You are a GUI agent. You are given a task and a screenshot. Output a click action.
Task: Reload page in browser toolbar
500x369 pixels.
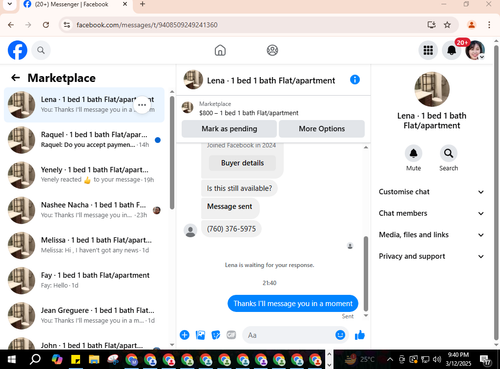46,25
